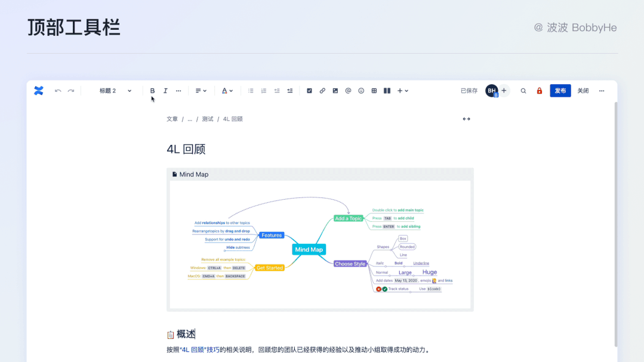Image resolution: width=644 pixels, height=362 pixels.
Task: Toggle bold formatting
Action: coord(152,91)
